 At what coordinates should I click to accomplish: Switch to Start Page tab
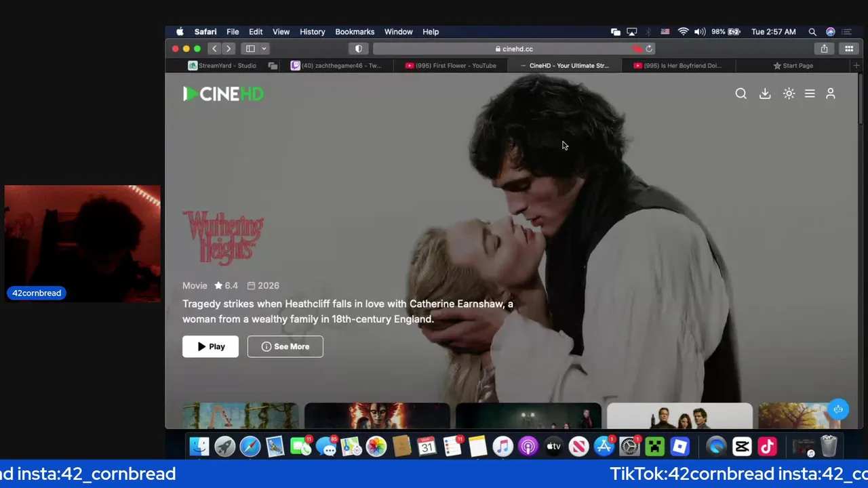click(793, 66)
